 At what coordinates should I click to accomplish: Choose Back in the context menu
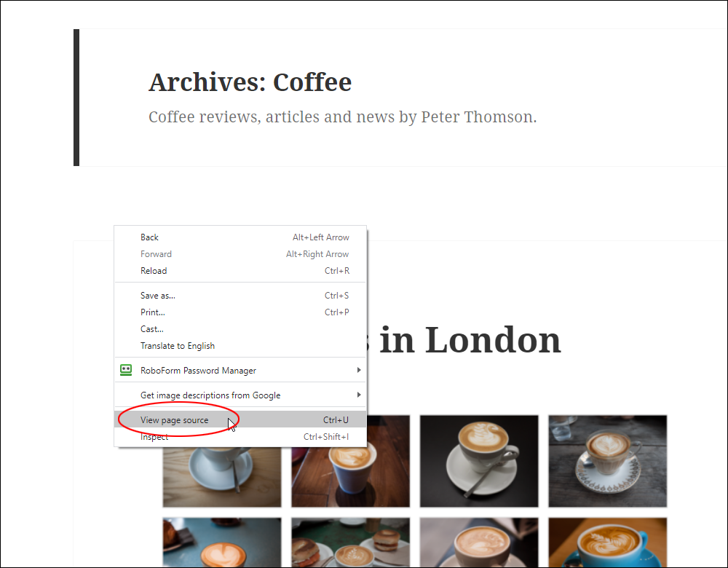click(240, 237)
